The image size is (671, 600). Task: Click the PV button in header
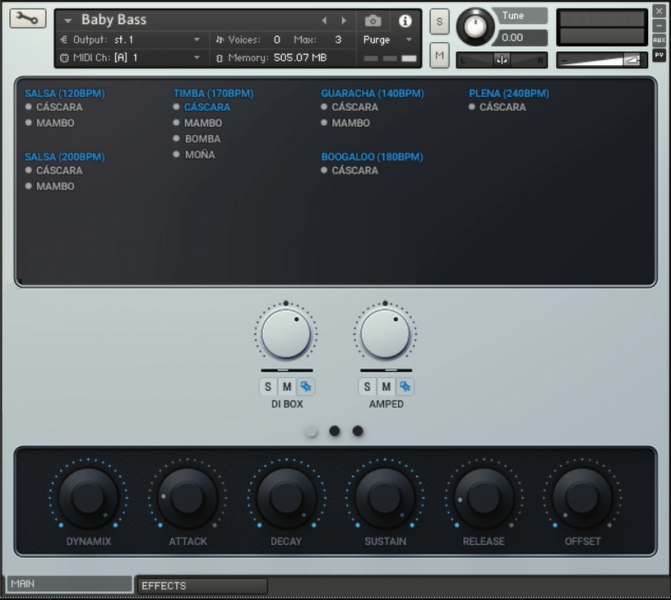tap(659, 55)
